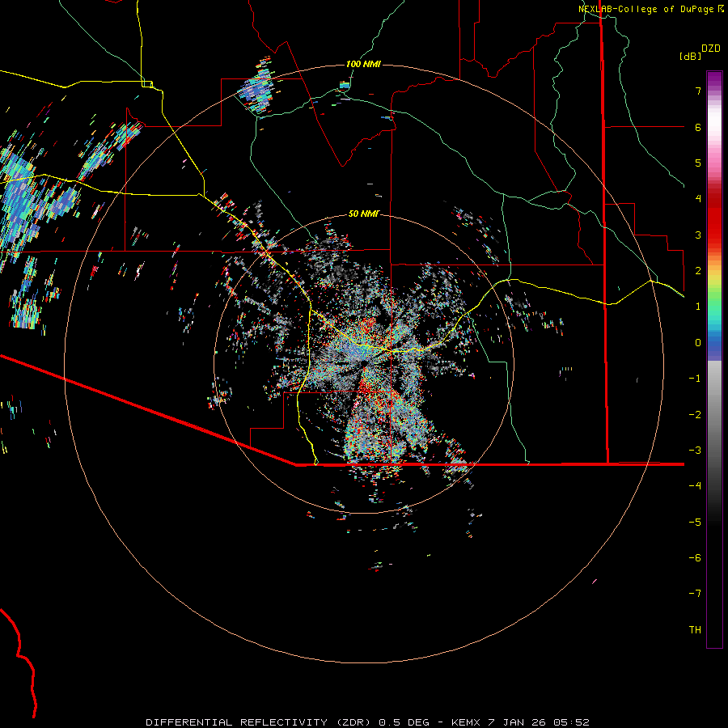Screen dimensions: 728x728
Task: Click the 7 value on the scale
Action: (698, 91)
